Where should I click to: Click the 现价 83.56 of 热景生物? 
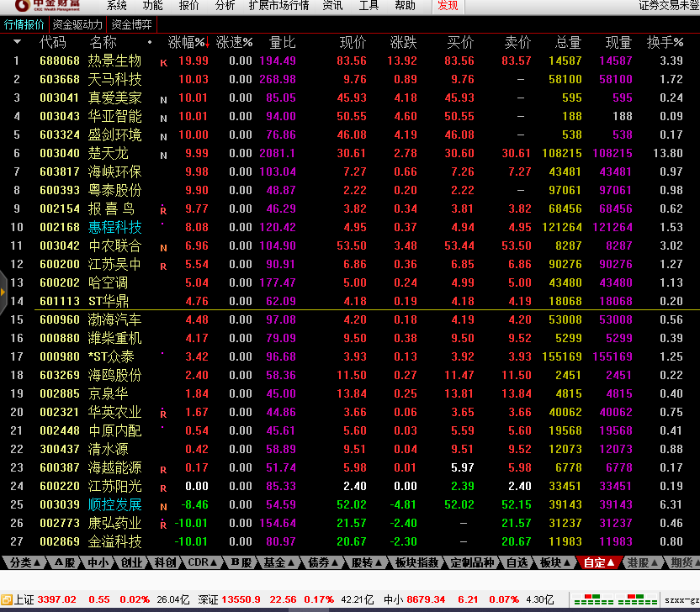pyautogui.click(x=352, y=61)
